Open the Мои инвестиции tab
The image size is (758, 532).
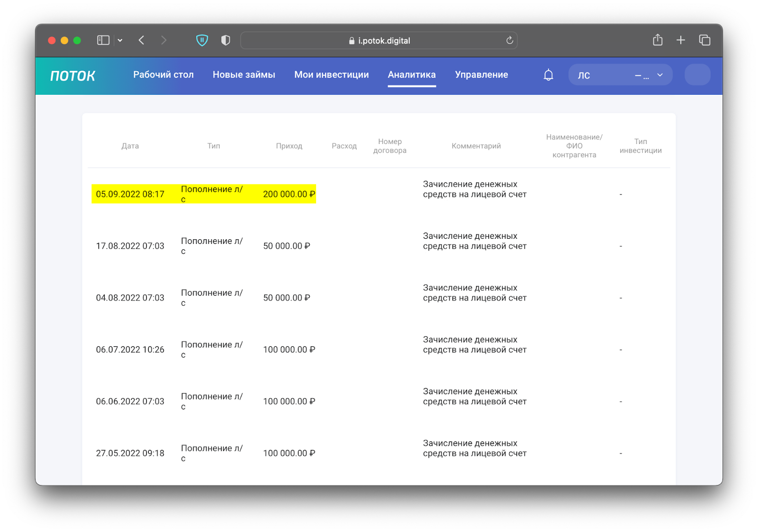332,74
